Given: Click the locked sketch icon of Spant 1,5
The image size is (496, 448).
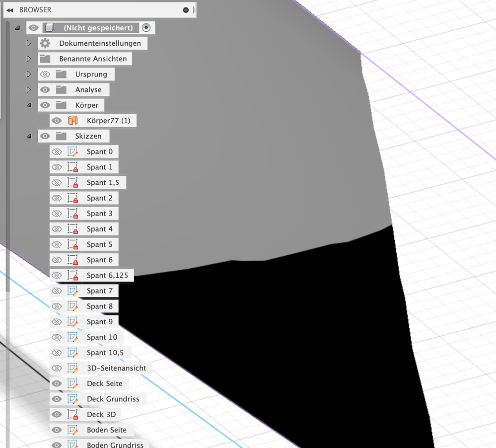Looking at the screenshot, I should tap(73, 183).
